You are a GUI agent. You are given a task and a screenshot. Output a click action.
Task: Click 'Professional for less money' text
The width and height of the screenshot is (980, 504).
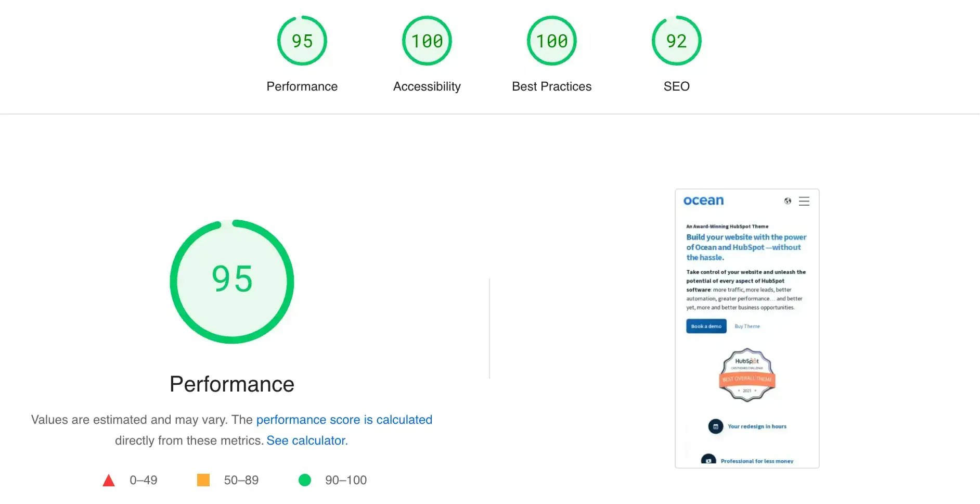click(x=757, y=461)
